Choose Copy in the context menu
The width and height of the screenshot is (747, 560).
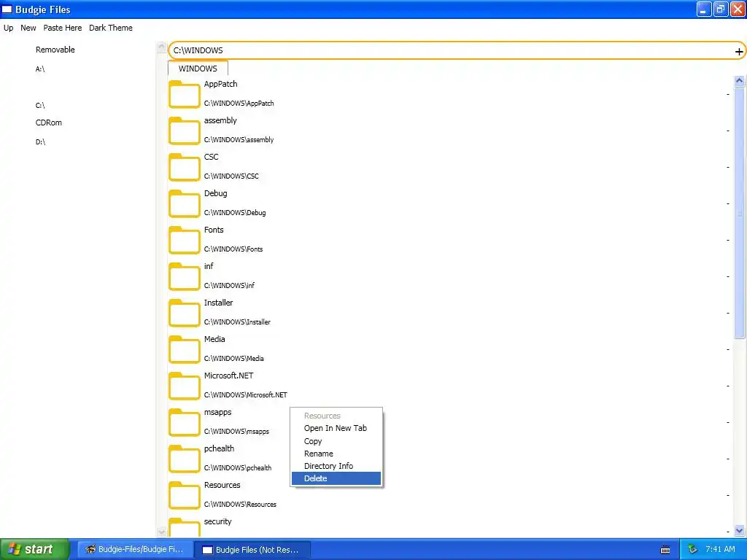point(336,441)
